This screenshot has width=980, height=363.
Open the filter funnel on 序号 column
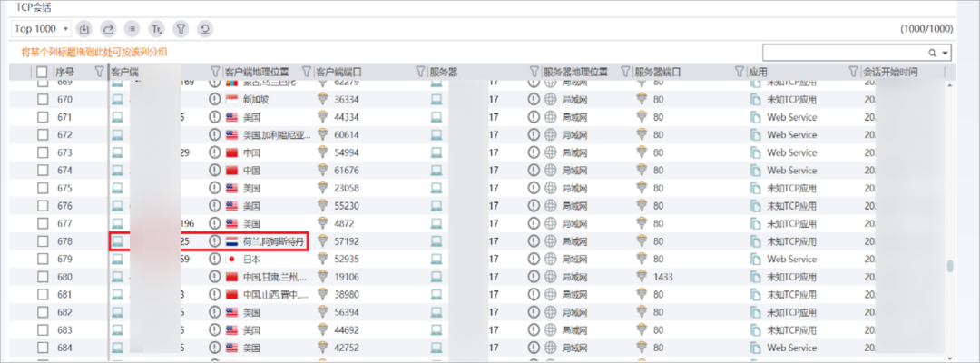click(x=99, y=72)
